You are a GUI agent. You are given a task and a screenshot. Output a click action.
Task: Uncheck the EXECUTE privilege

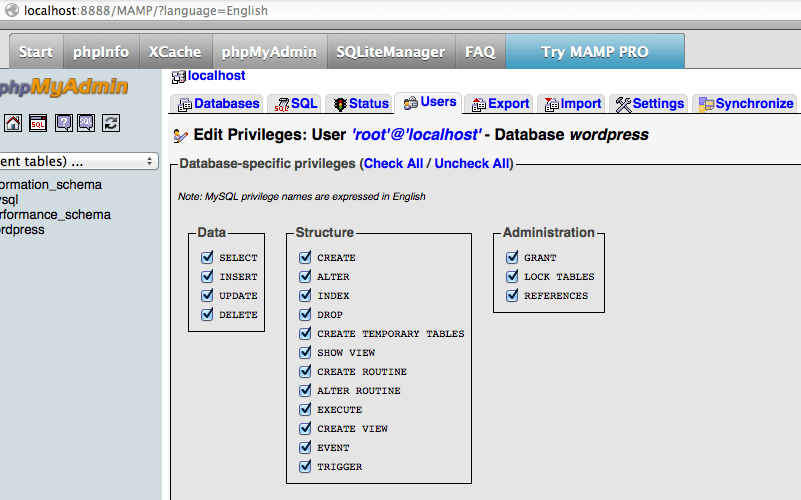pos(305,409)
